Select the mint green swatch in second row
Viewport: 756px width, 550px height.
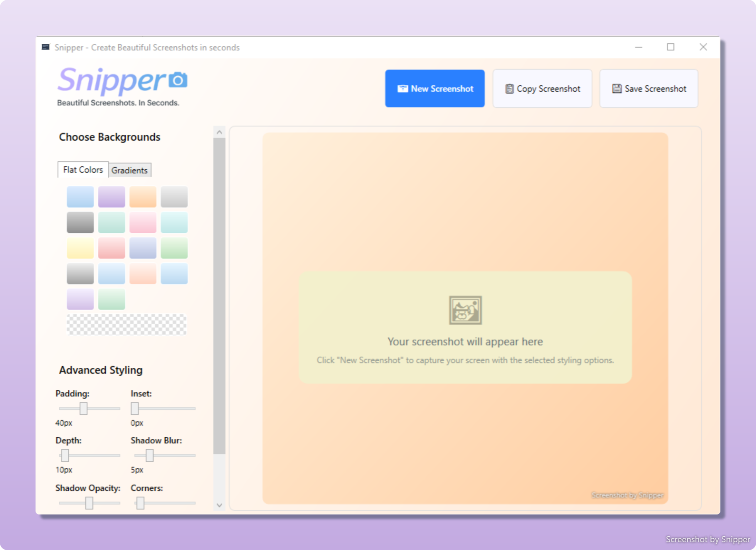pos(112,222)
